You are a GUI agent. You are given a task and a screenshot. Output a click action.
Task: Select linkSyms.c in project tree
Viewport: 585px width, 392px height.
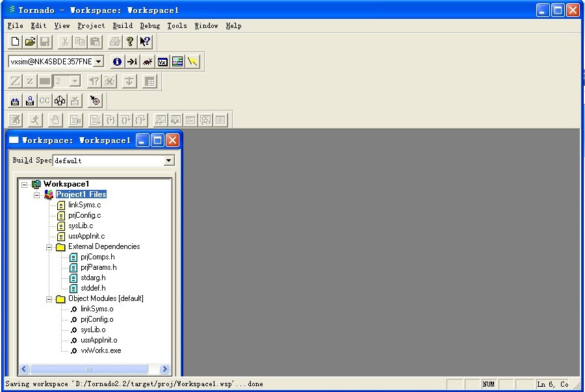click(x=84, y=205)
